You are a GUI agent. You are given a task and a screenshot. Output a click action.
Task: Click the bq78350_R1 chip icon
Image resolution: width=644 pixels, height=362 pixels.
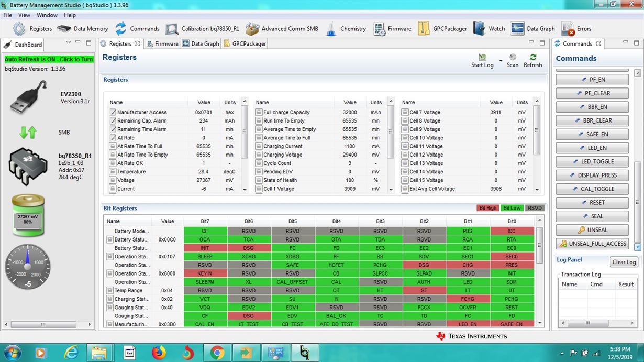(28, 167)
